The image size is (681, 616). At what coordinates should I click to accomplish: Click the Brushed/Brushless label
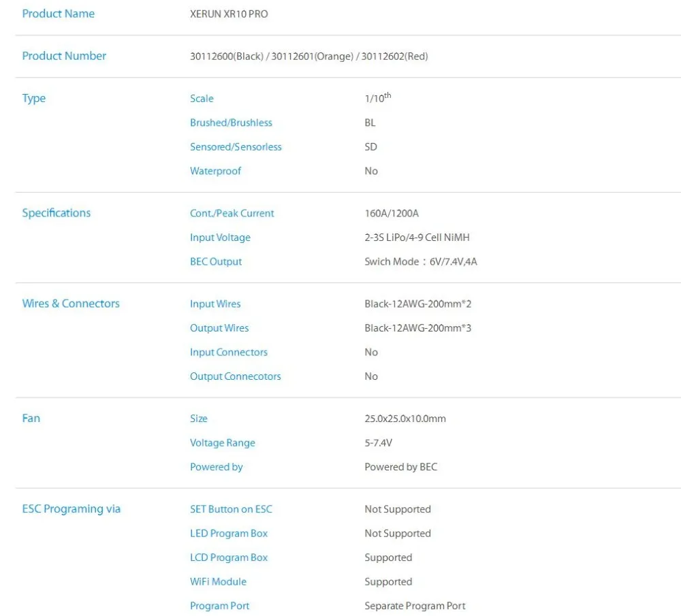tap(231, 123)
